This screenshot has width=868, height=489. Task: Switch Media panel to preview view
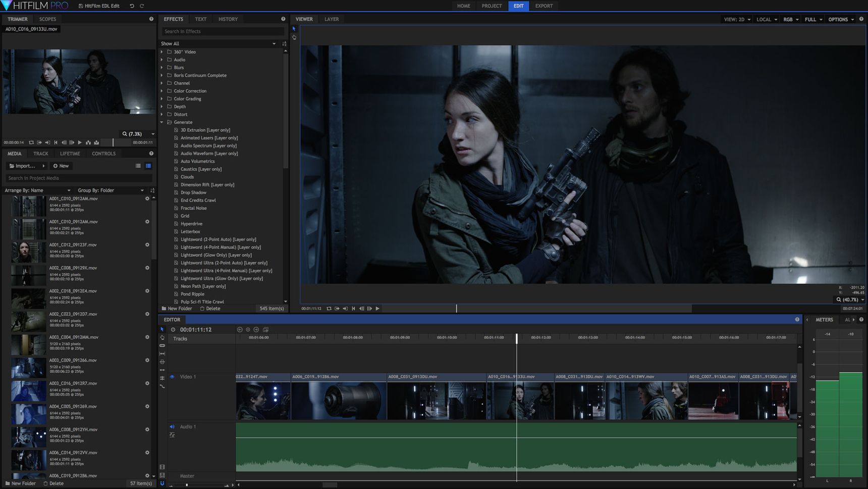click(148, 166)
